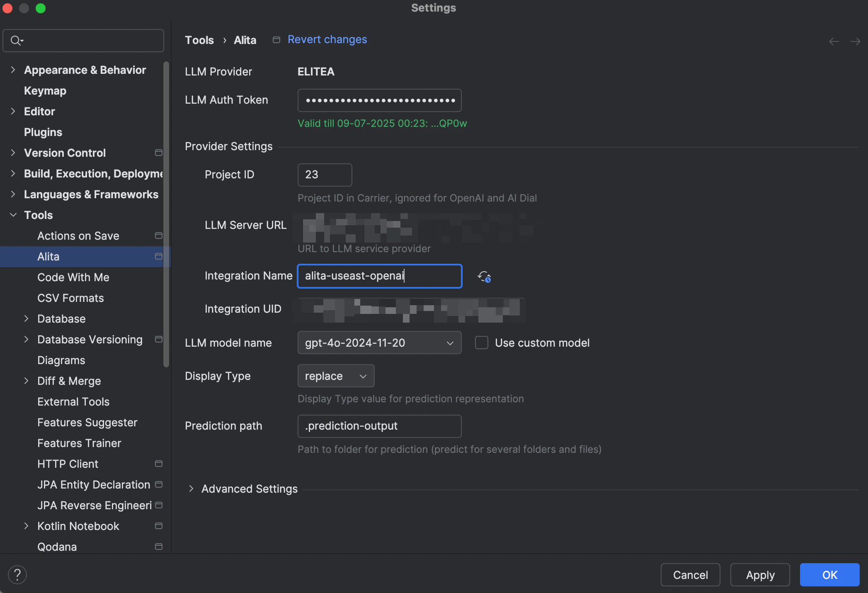Open External Tools settings
This screenshot has width=868, height=593.
[73, 402]
